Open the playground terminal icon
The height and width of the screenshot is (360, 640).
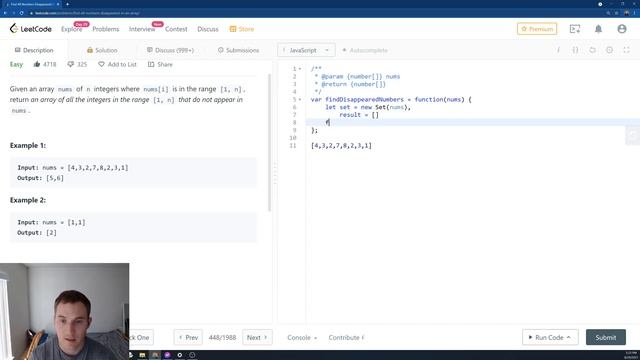pos(575,29)
